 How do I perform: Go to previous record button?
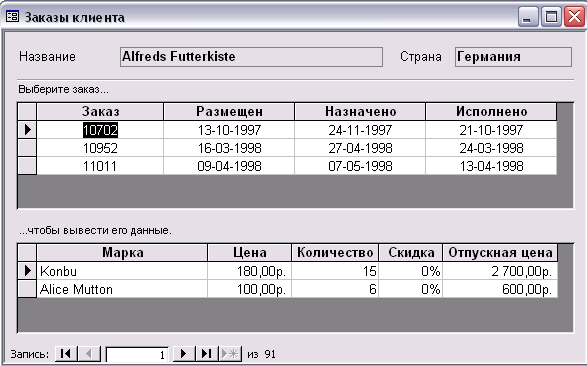(x=89, y=353)
